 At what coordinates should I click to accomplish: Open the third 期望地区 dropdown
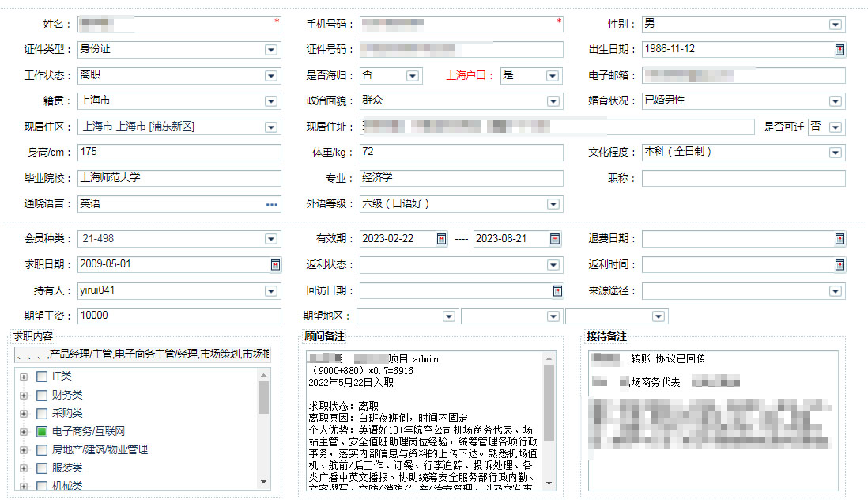point(659,316)
